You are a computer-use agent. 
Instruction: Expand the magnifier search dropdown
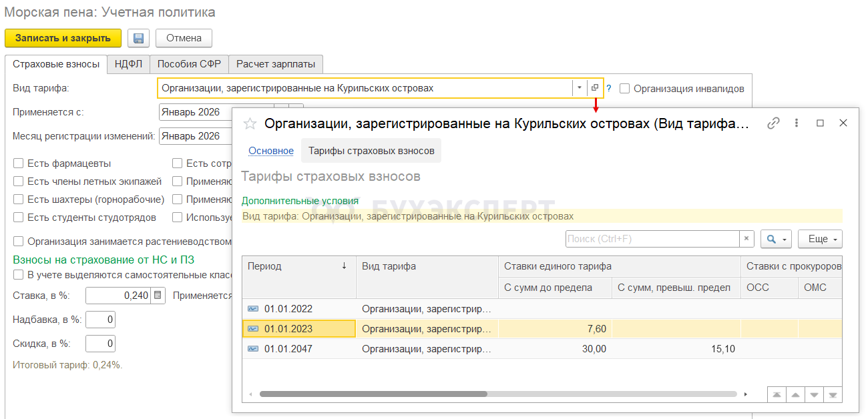coord(776,239)
